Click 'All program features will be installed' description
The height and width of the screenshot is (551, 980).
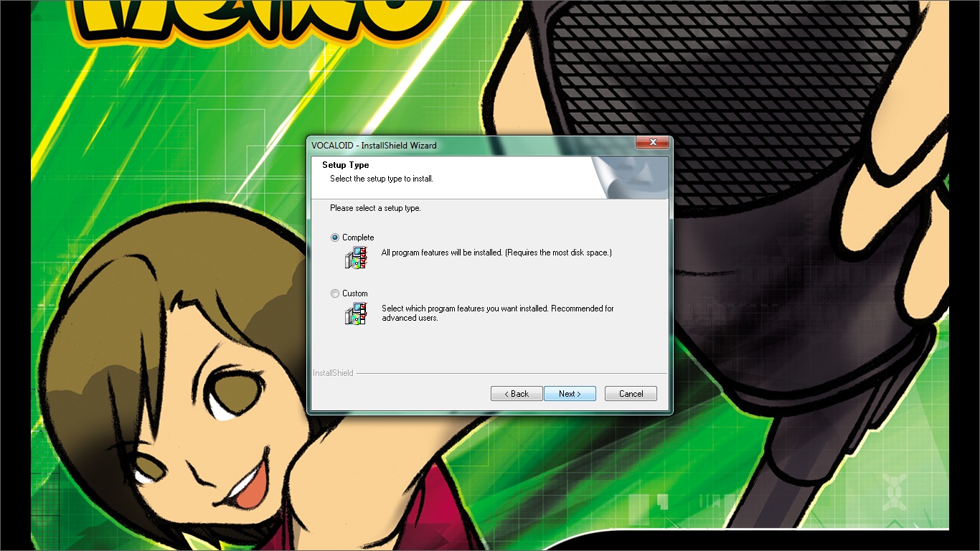496,253
